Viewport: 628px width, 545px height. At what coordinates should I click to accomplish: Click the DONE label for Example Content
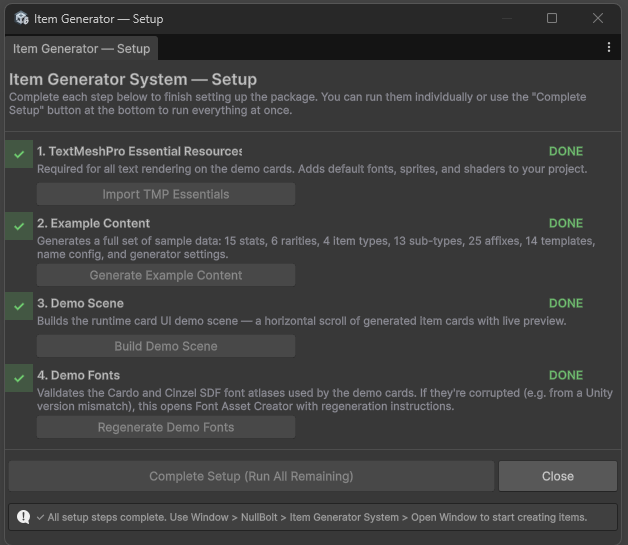566,223
